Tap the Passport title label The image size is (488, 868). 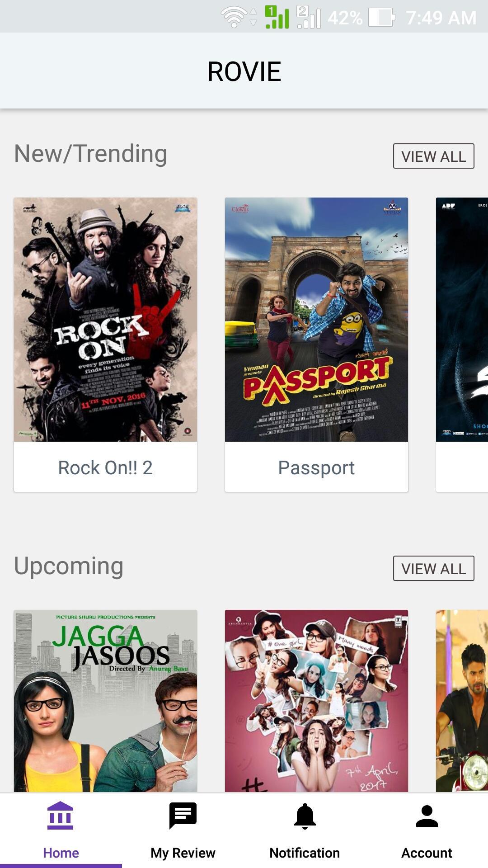pos(316,468)
